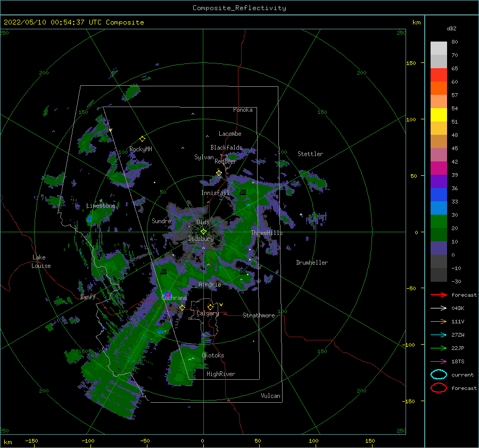Click the yellow marker near Cochrane
Image resolution: width=479 pixels, height=448 pixels.
pyautogui.click(x=182, y=307)
